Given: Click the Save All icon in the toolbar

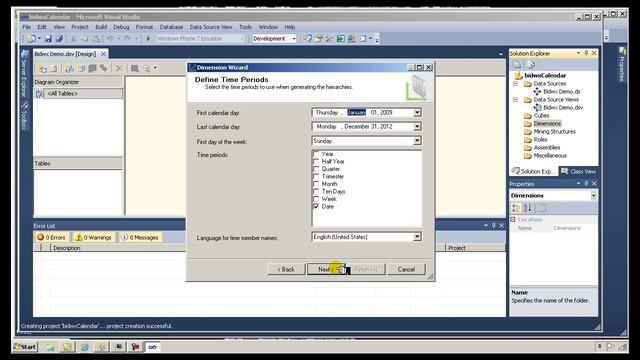Looking at the screenshot, I should pyautogui.click(x=60, y=39).
